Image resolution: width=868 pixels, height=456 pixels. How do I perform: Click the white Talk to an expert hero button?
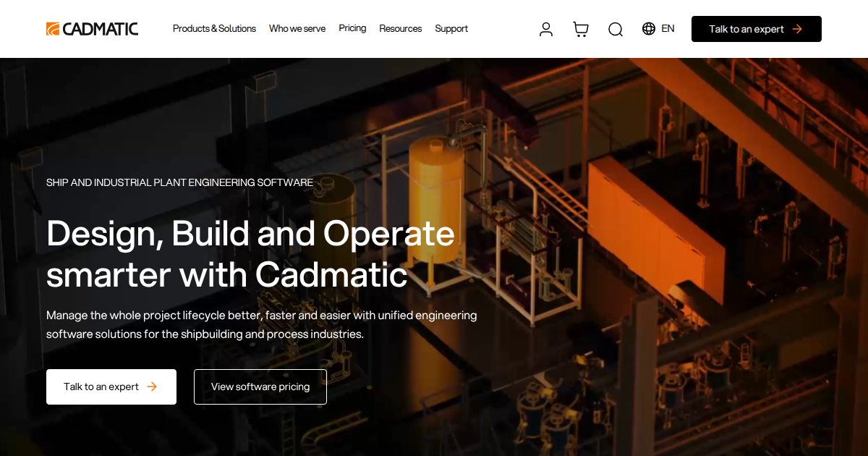click(111, 387)
